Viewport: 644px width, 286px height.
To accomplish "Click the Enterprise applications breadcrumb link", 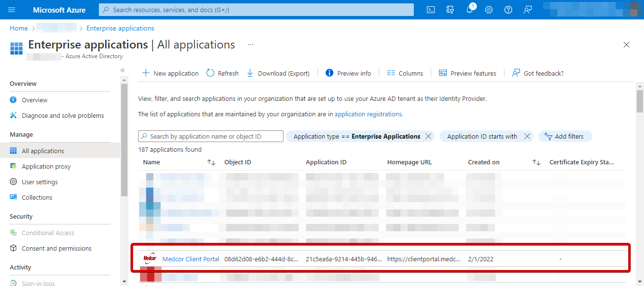I will point(120,28).
